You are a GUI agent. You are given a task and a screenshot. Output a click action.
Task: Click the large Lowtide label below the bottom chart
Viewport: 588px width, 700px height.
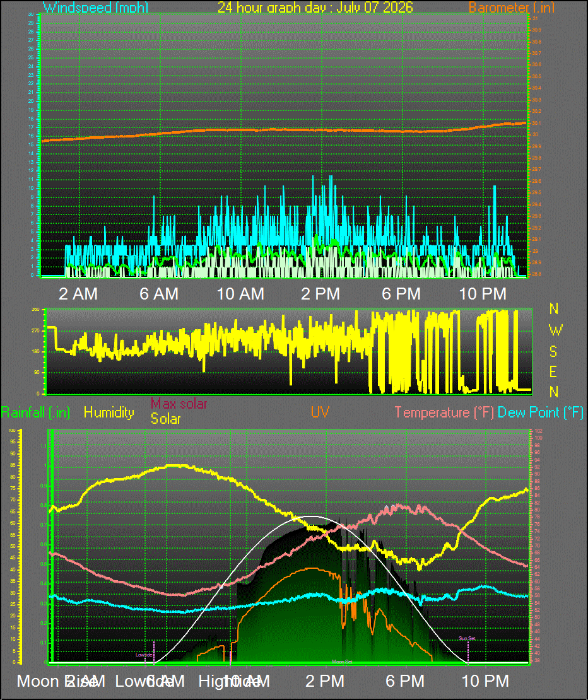[x=144, y=681]
